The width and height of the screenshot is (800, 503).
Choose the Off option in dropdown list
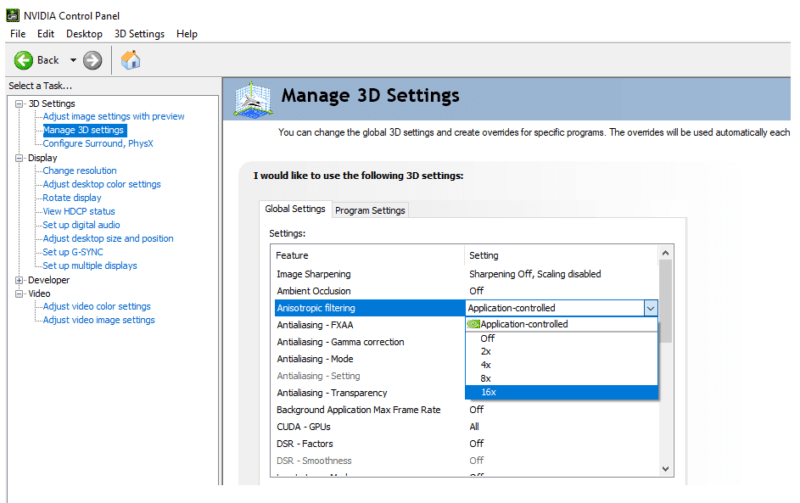pos(487,338)
